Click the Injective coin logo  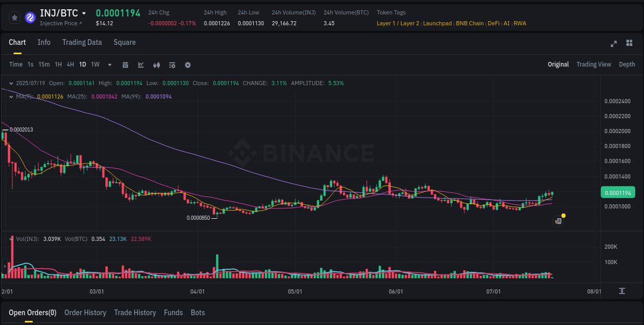[x=30, y=17]
